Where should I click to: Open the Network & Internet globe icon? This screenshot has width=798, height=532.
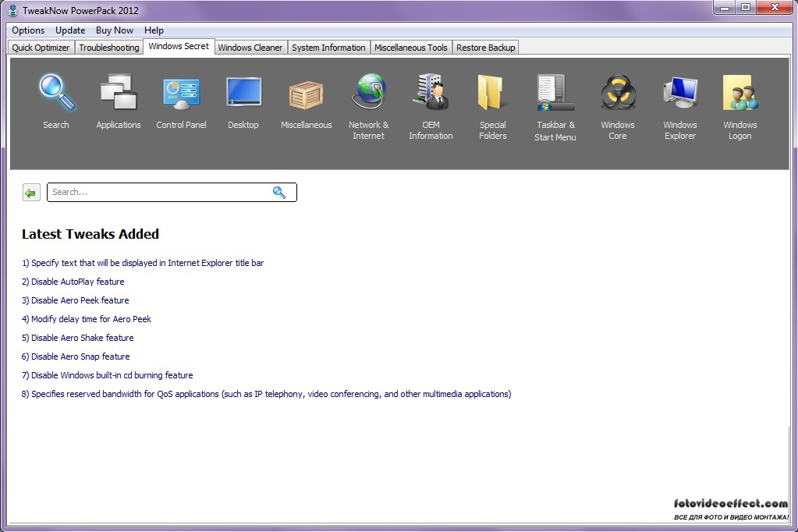pyautogui.click(x=369, y=91)
